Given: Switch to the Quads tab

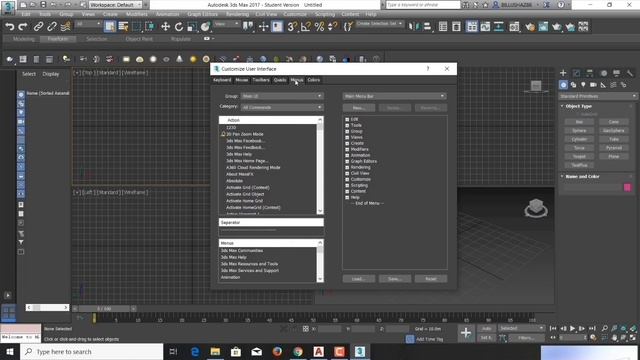Looking at the screenshot, I should [280, 80].
